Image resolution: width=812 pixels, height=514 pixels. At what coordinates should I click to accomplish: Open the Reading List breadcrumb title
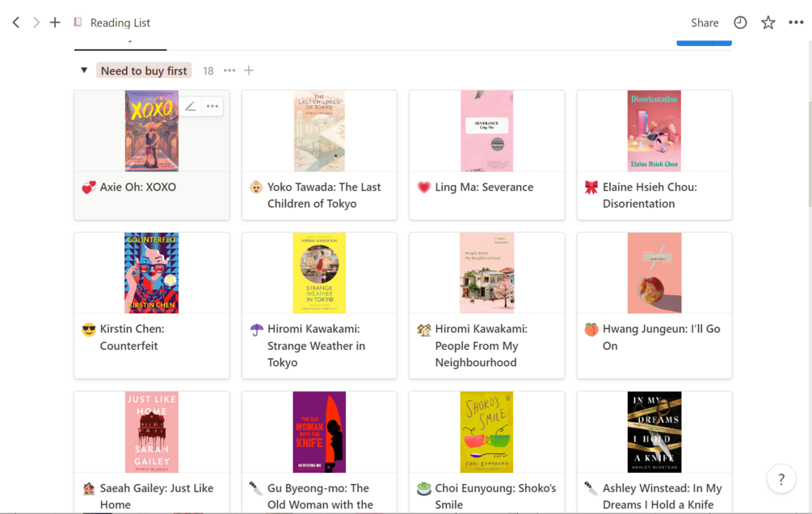coord(120,23)
